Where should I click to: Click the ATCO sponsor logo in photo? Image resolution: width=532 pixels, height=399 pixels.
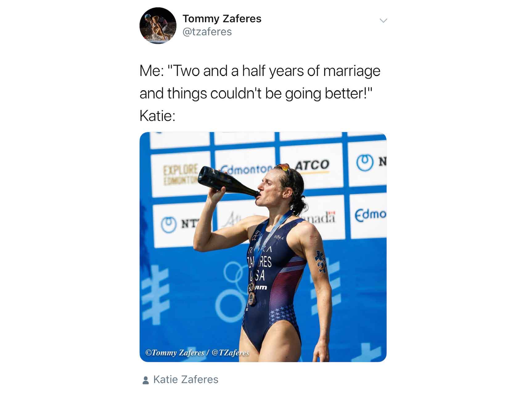pos(312,165)
